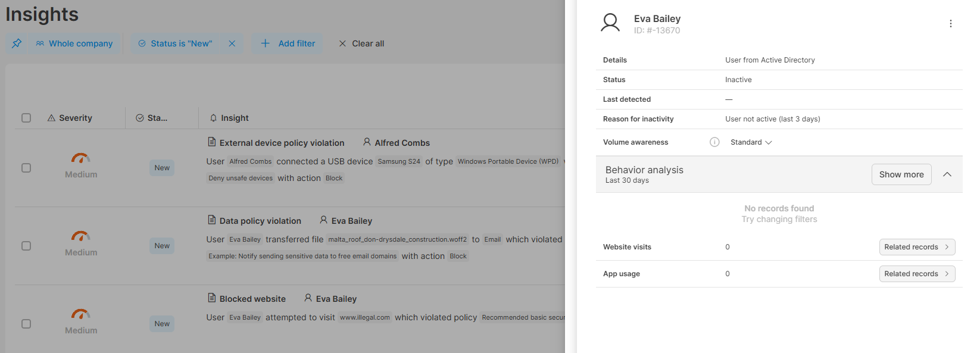The width and height of the screenshot is (980, 353).
Task: Check the External device policy violation row
Action: pyautogui.click(x=26, y=168)
